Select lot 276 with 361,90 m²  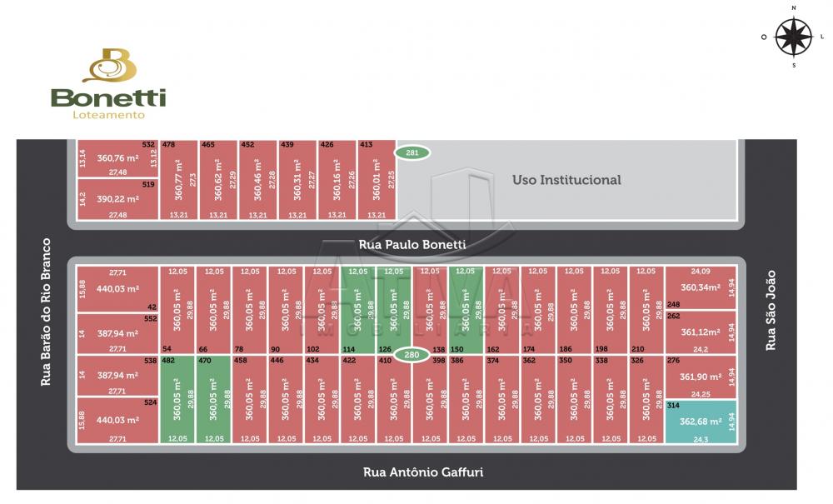tap(701, 377)
